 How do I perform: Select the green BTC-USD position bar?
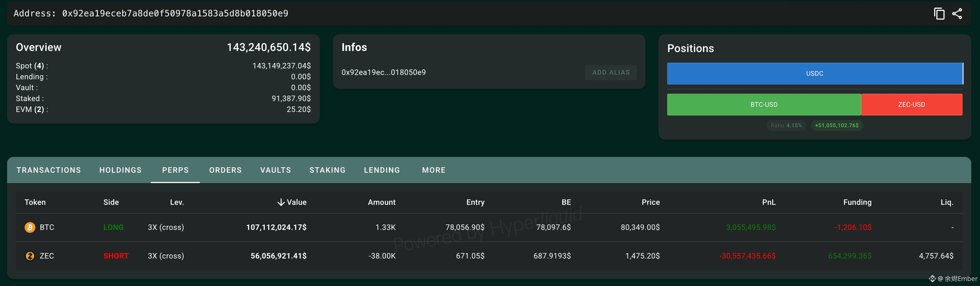coord(764,104)
